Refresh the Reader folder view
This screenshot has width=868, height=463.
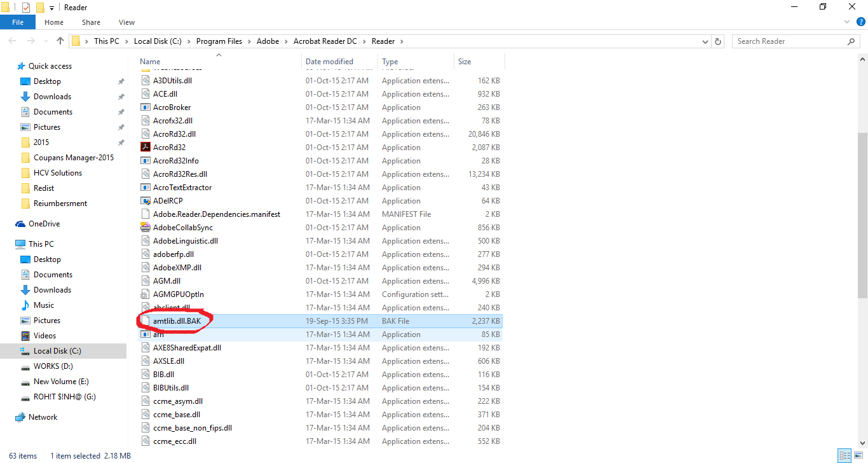tap(719, 41)
